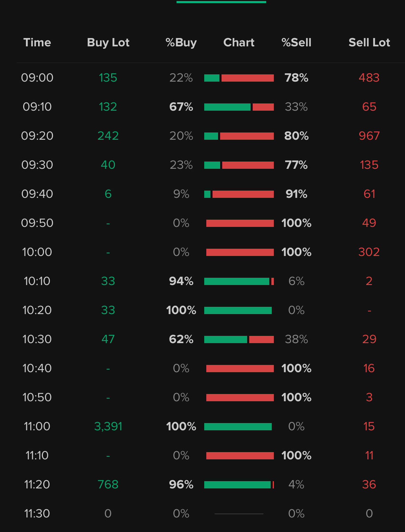Sort by the Buy Lot column header
405x532 pixels.
pyautogui.click(x=108, y=43)
